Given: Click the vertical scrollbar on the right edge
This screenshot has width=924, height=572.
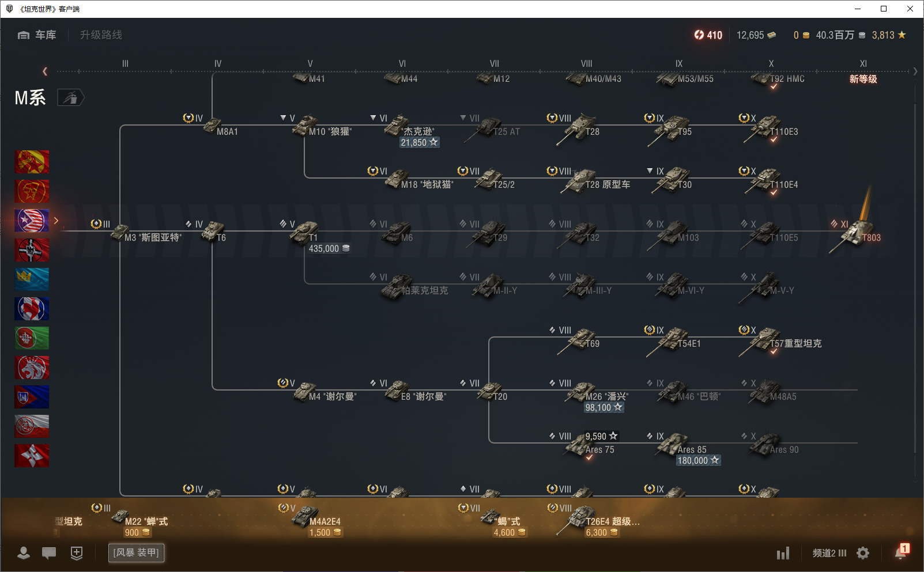Looking at the screenshot, I should pos(915,276).
